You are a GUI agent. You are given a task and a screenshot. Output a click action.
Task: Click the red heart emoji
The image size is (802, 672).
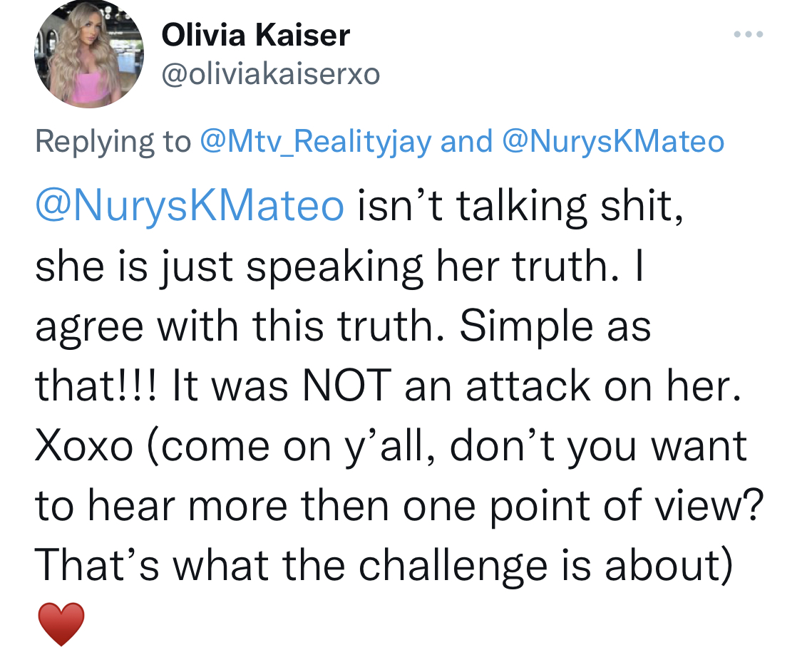click(61, 624)
